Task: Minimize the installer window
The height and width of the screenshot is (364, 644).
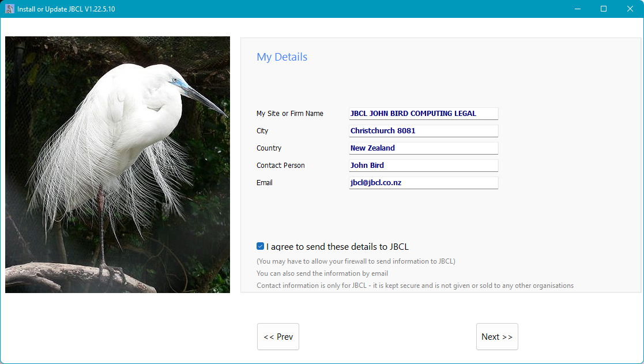Action: [577, 9]
